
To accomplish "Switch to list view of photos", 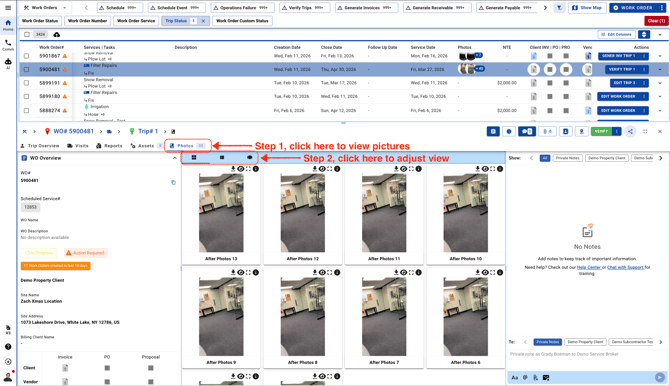I will click(x=221, y=158).
